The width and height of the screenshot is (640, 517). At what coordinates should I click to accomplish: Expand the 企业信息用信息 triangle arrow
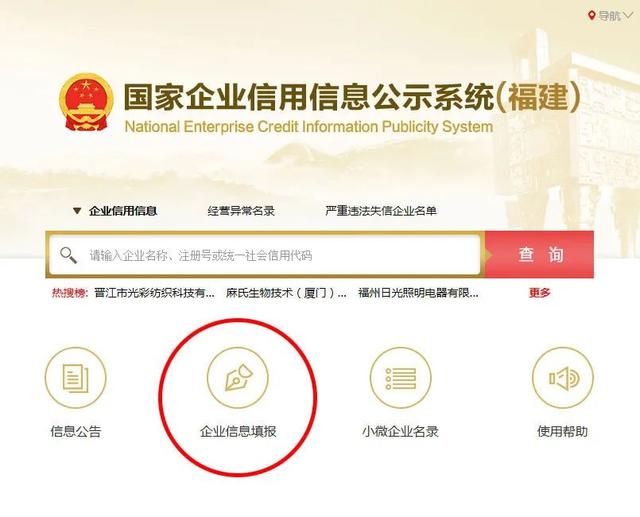77,211
